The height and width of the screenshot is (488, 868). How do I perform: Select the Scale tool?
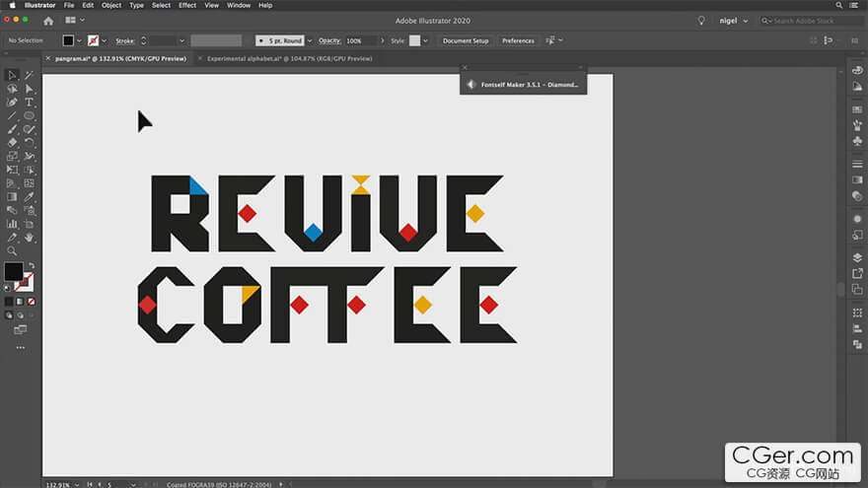point(12,156)
